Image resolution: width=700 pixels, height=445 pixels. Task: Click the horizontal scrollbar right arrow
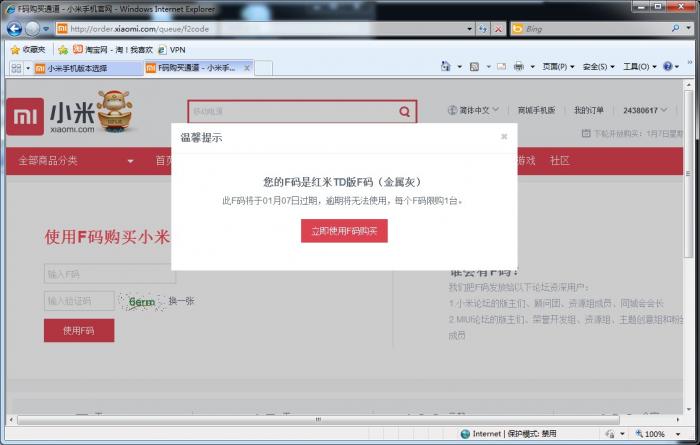[x=678, y=420]
